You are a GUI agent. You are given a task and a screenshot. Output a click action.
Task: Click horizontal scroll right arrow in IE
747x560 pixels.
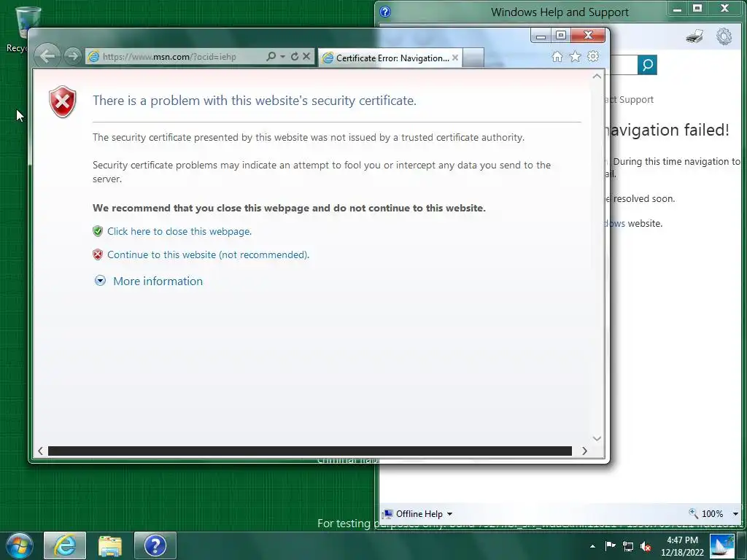click(584, 451)
